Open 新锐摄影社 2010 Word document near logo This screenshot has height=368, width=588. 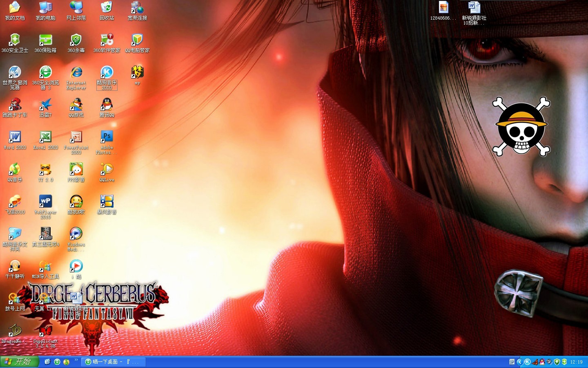pyautogui.click(x=76, y=304)
